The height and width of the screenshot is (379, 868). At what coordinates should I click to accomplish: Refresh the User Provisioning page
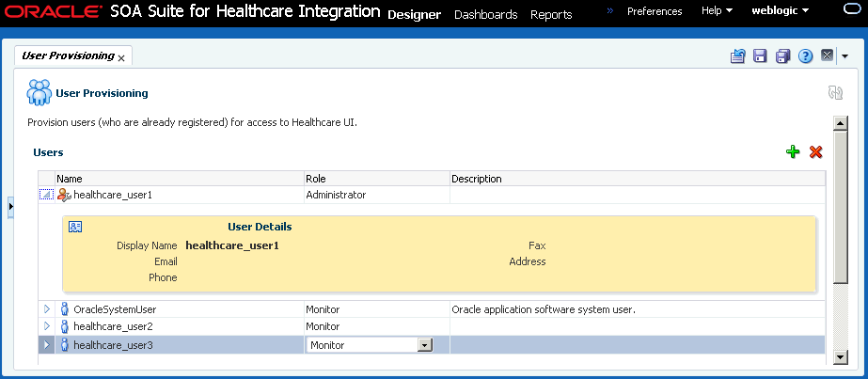tap(835, 92)
